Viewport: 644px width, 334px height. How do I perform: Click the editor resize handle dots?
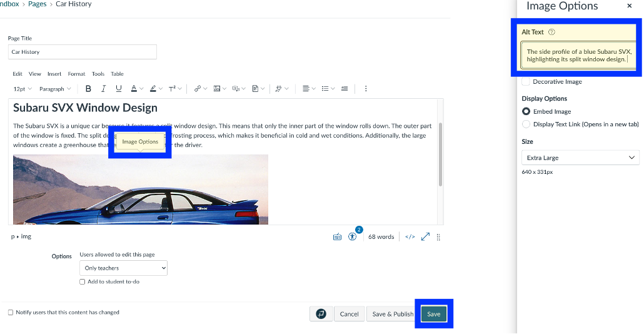coord(438,237)
